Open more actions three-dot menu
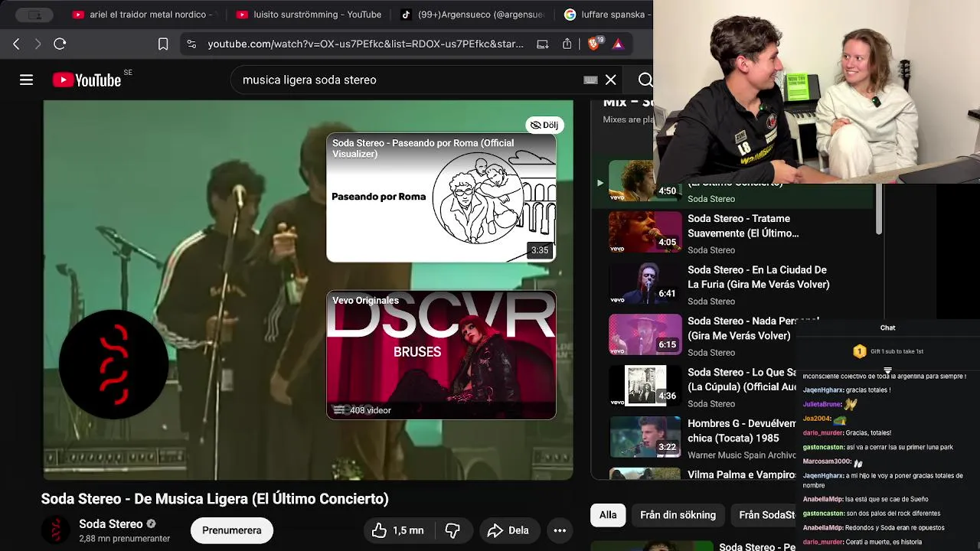The height and width of the screenshot is (551, 980). coord(560,530)
